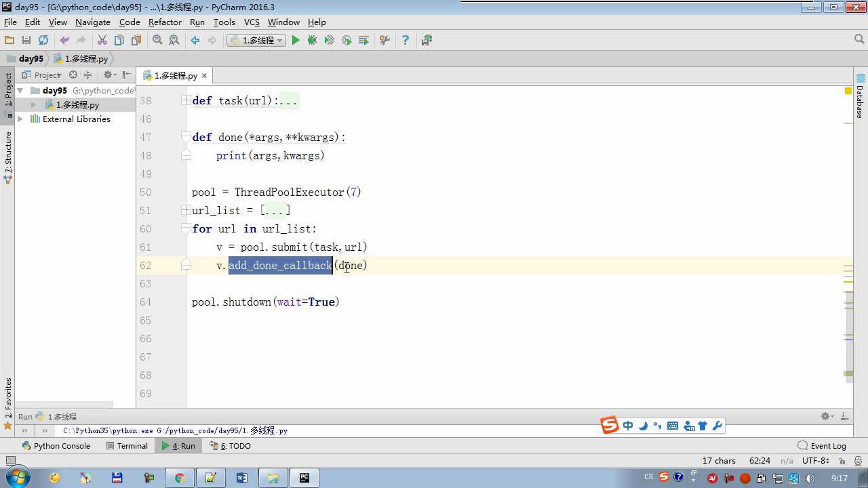The height and width of the screenshot is (488, 868).
Task: Click the concurrency diagram run icon
Action: click(363, 41)
